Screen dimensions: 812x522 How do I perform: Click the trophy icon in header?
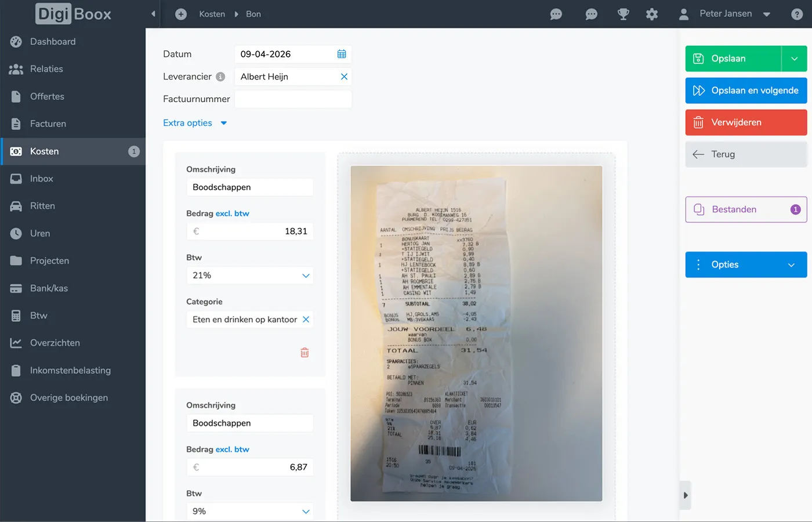point(623,14)
